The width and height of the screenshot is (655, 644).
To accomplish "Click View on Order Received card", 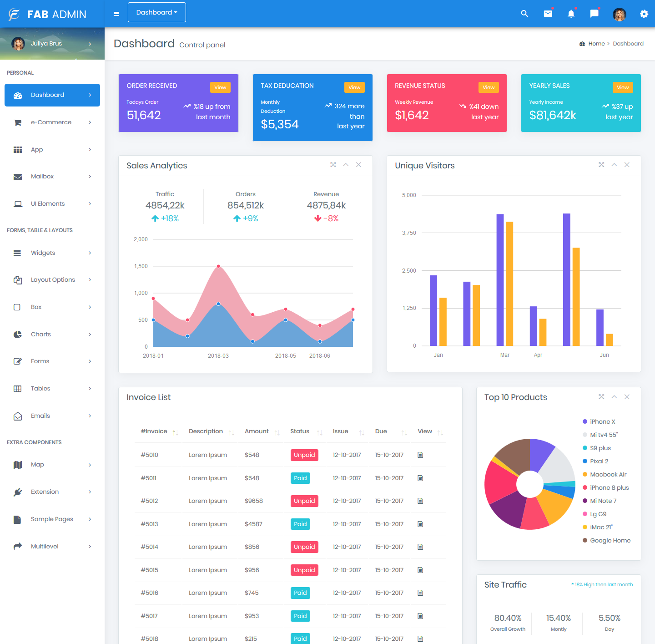I will tap(220, 87).
